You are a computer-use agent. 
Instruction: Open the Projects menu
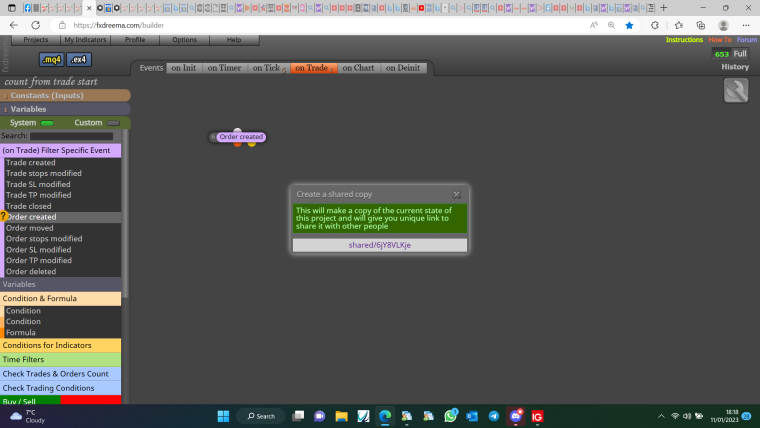point(36,40)
